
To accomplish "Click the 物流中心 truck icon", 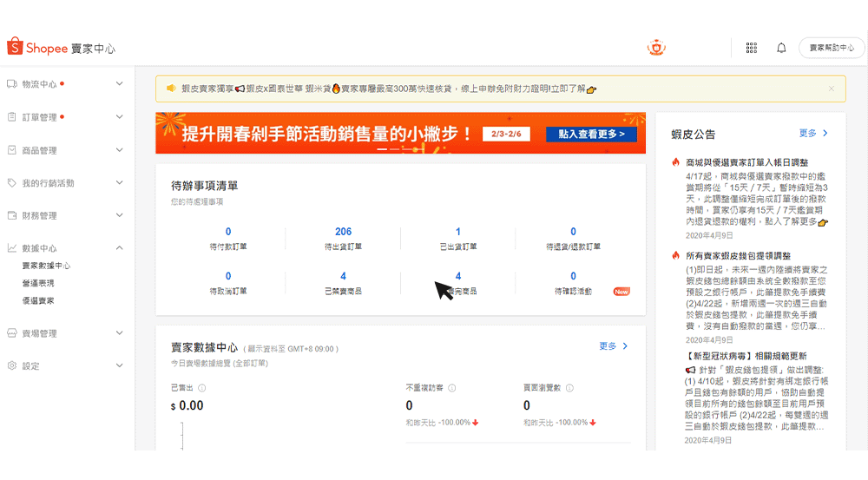I will click(x=12, y=84).
